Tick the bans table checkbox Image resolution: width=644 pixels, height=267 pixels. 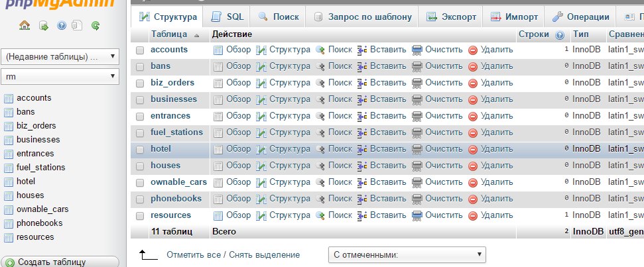pyautogui.click(x=140, y=66)
